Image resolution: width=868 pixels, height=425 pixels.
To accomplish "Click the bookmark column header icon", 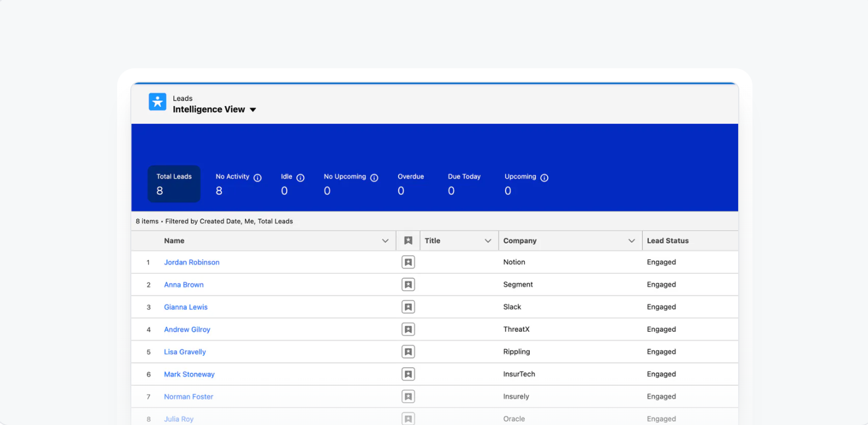I will [408, 241].
